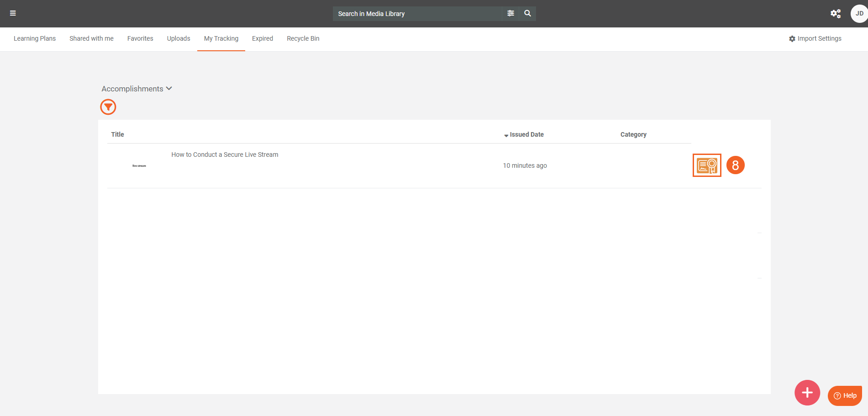Open Import Settings

(815, 38)
